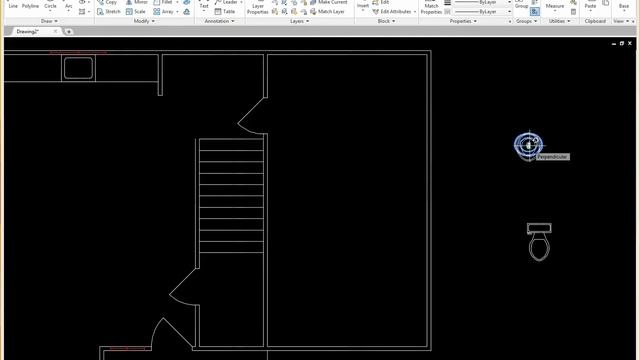Click Match Layer button
The image size is (640, 360).
point(327,11)
